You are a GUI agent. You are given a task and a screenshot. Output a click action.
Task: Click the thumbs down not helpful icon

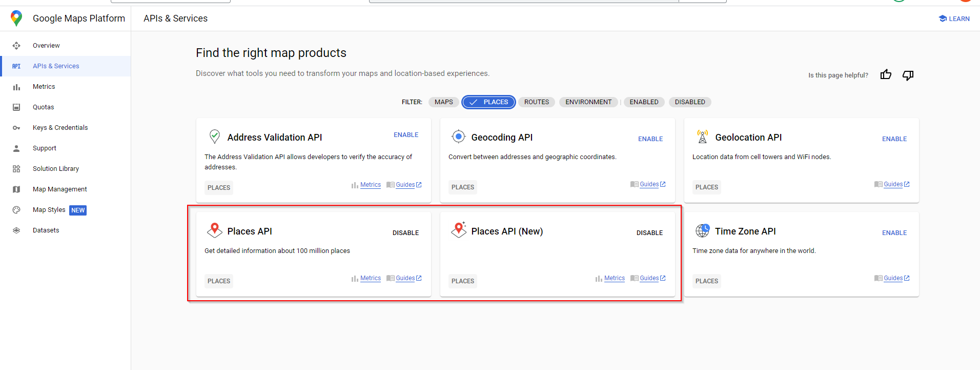[908, 75]
